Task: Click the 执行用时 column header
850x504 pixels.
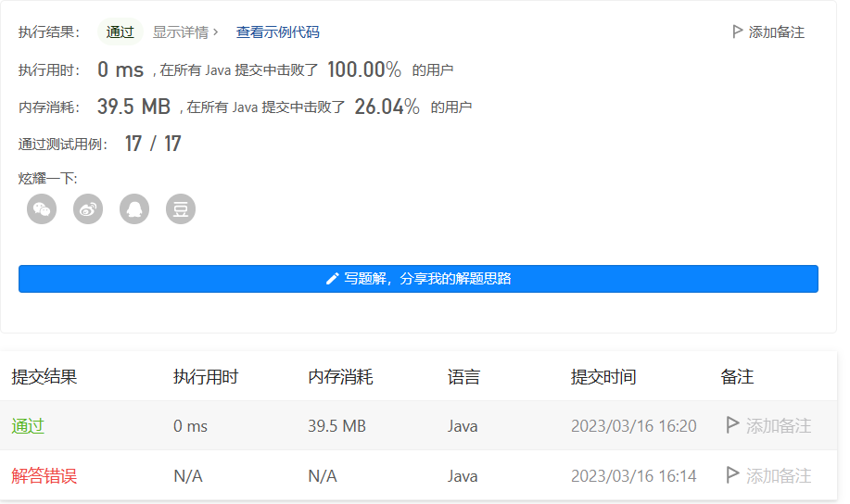Action: pos(206,377)
